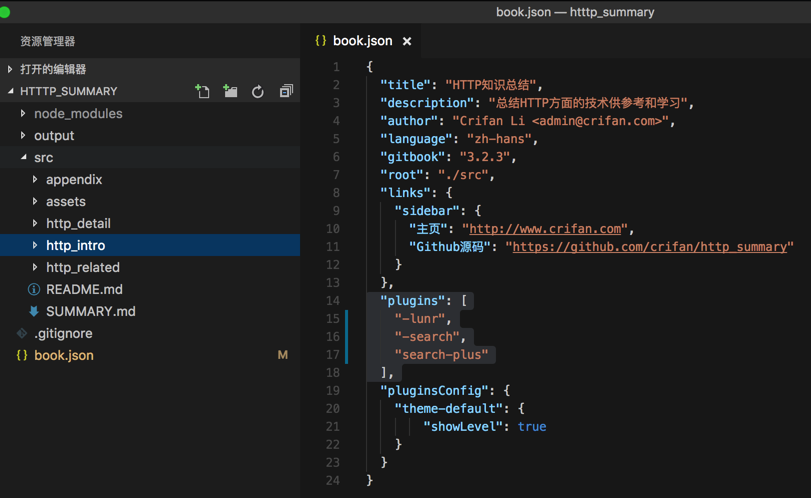Screen dimensions: 811x498
Task: Select the book.json editor tab
Action: 362,41
